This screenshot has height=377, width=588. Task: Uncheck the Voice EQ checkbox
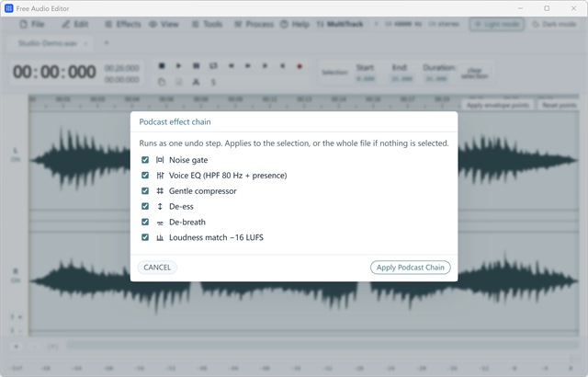coord(145,176)
